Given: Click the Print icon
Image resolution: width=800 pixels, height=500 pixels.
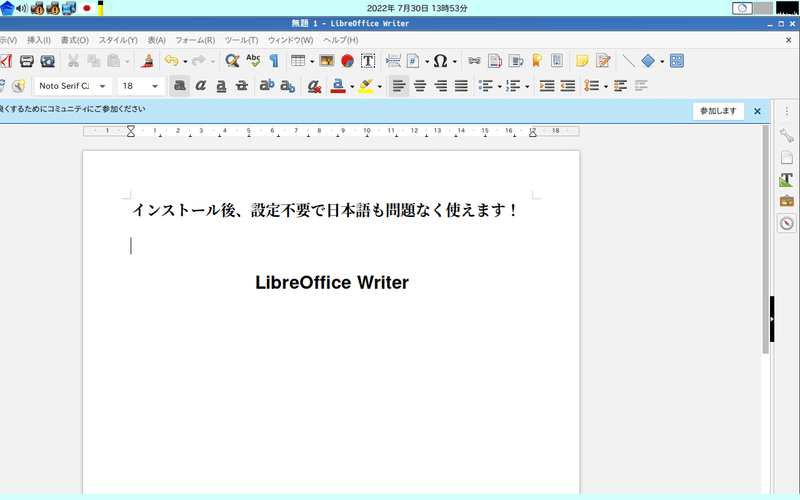Looking at the screenshot, I should pos(27,61).
